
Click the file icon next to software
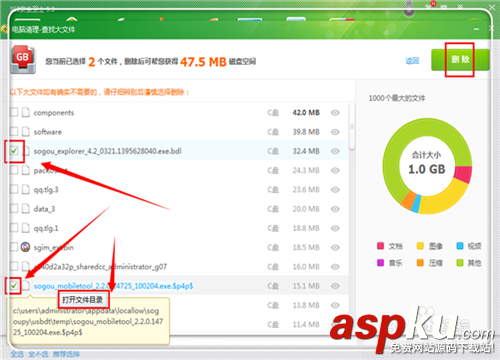(x=26, y=132)
